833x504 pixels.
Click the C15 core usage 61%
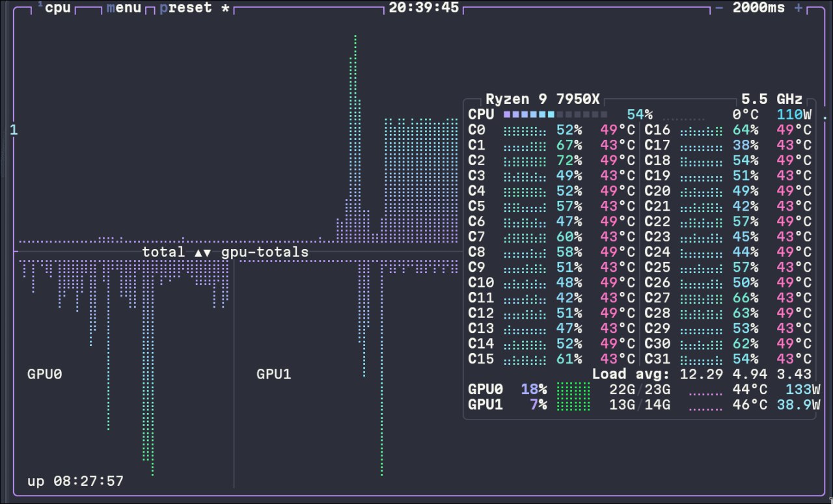(569, 359)
